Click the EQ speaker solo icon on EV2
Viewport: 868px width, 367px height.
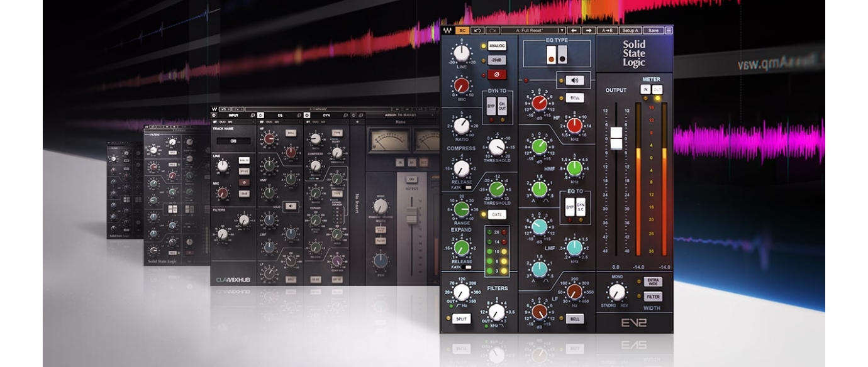point(574,80)
